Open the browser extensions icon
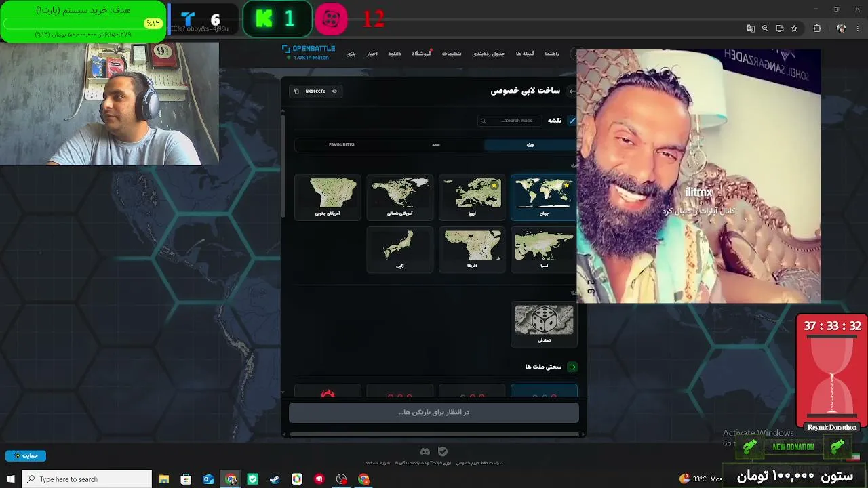The height and width of the screenshot is (488, 868). pyautogui.click(x=817, y=28)
